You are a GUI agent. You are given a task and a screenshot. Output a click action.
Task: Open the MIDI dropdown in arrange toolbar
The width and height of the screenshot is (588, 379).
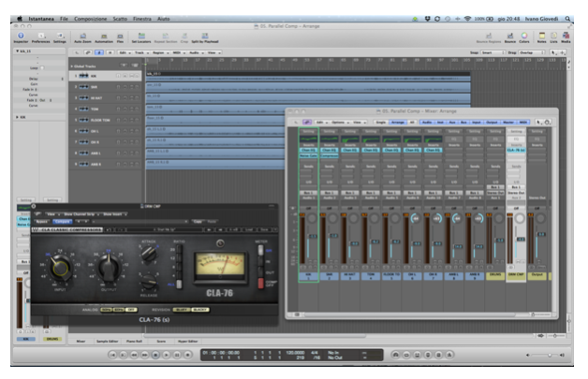point(178,52)
